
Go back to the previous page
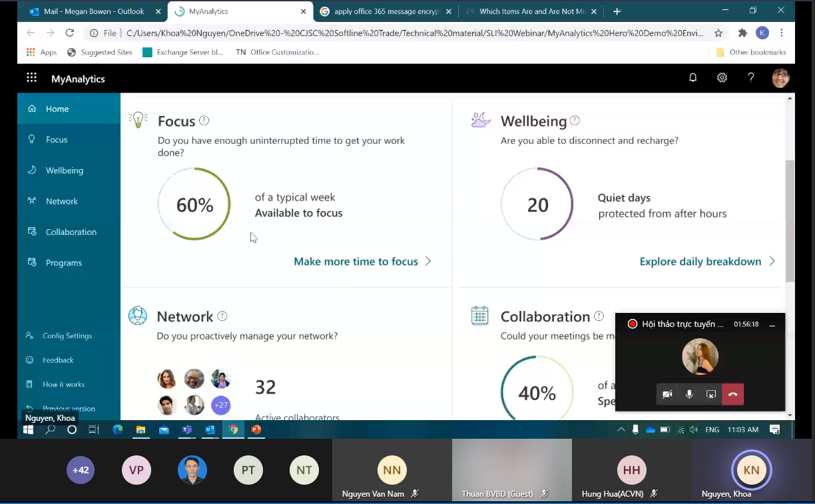click(x=31, y=33)
